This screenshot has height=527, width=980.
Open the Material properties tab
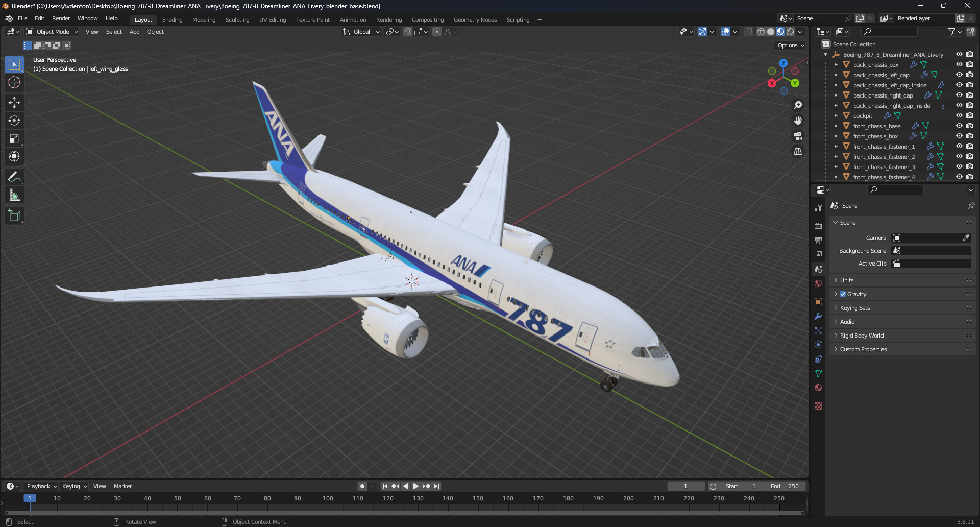pyautogui.click(x=818, y=388)
